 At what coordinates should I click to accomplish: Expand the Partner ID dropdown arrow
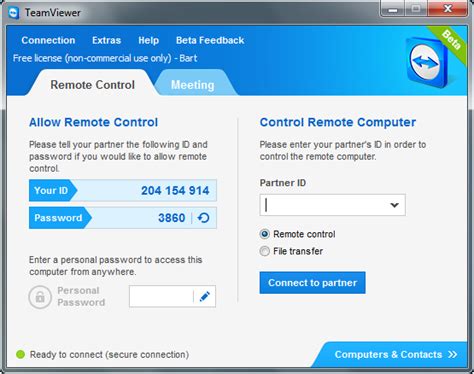click(x=394, y=205)
